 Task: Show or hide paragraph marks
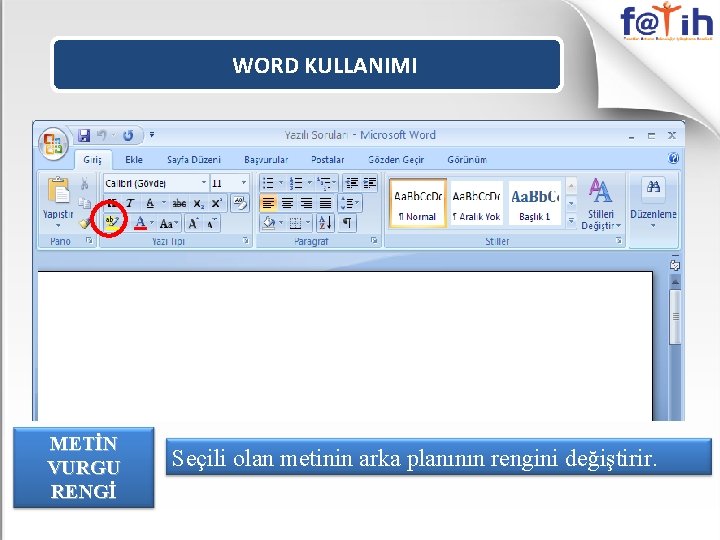pyautogui.click(x=348, y=223)
